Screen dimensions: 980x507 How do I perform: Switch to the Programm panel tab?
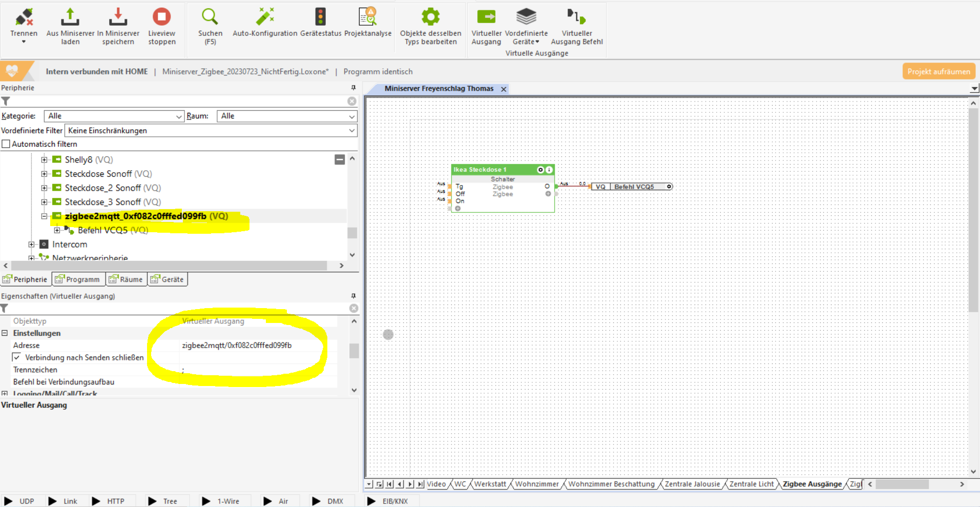[78, 279]
